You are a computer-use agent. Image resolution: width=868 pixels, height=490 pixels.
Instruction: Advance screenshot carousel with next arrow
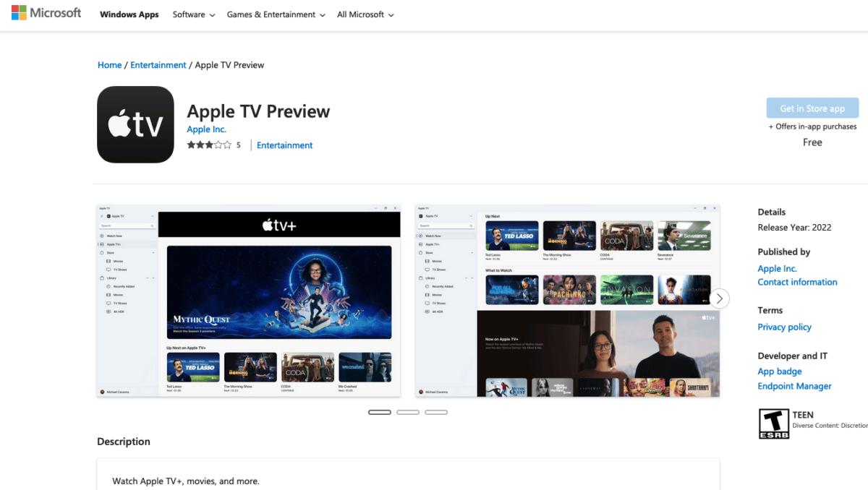click(719, 298)
